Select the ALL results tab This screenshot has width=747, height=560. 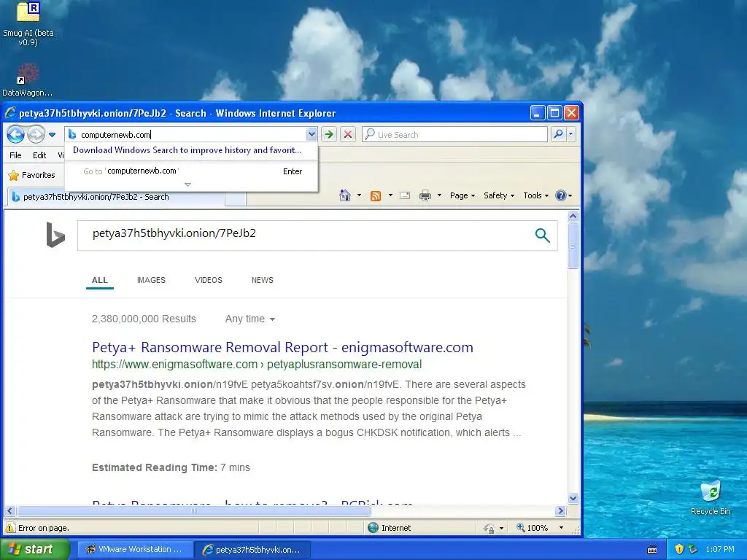click(99, 280)
